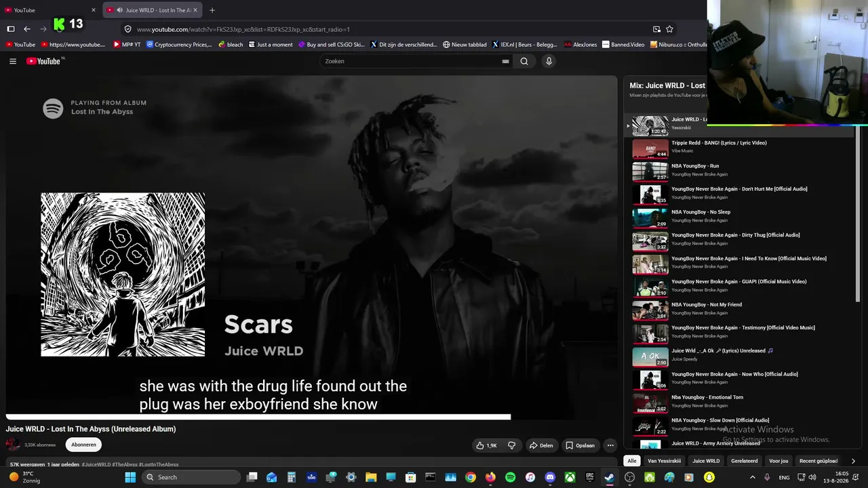Open the Buy and sell CS:GO Skins bookmark
Viewport: 868px width, 488px height.
(331, 45)
